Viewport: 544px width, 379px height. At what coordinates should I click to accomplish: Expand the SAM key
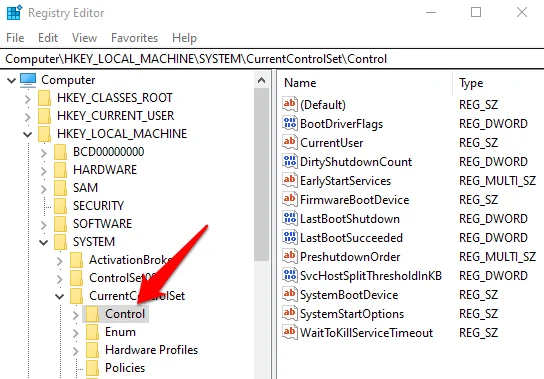point(44,188)
